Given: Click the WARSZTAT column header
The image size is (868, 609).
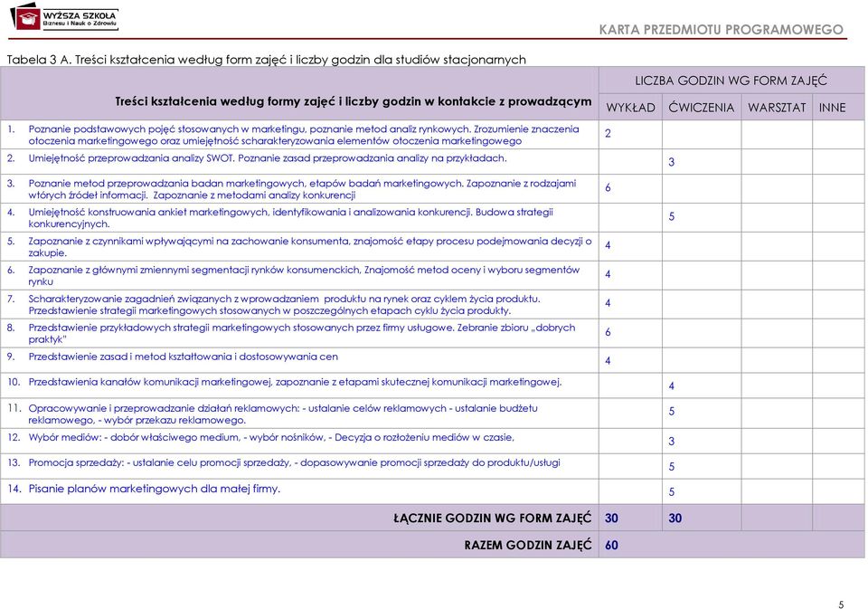Looking at the screenshot, I should [x=777, y=108].
